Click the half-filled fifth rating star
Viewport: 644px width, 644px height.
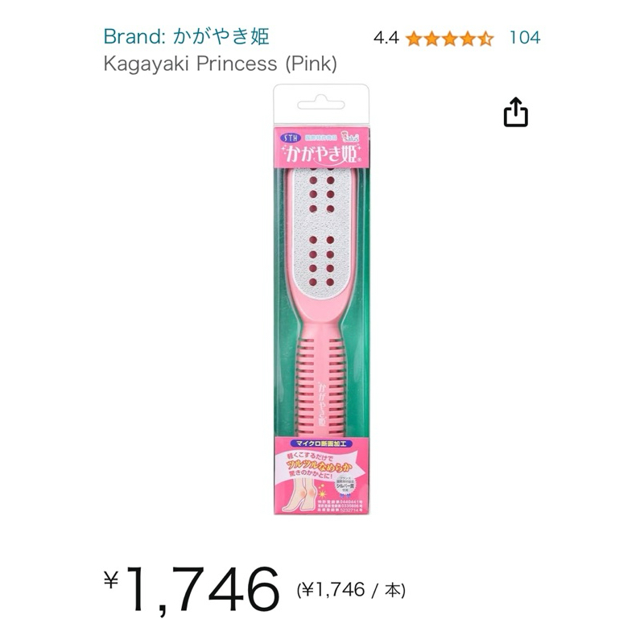pyautogui.click(x=485, y=39)
